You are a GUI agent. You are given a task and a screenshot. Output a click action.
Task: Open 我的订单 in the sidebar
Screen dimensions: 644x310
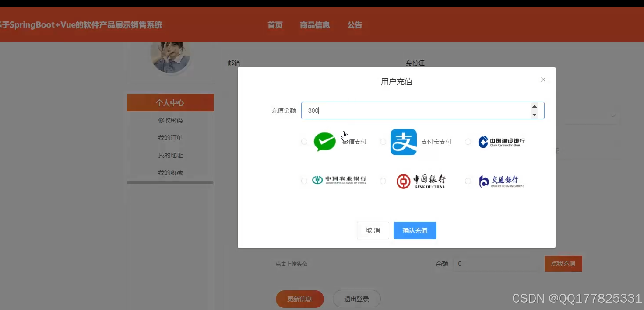[170, 137]
